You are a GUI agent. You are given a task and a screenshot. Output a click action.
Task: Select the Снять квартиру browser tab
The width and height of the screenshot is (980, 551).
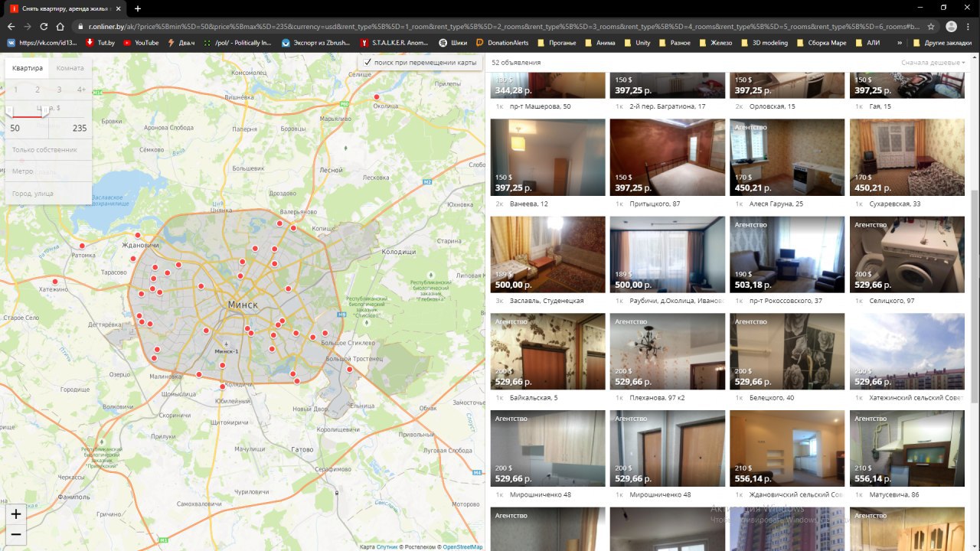point(65,8)
